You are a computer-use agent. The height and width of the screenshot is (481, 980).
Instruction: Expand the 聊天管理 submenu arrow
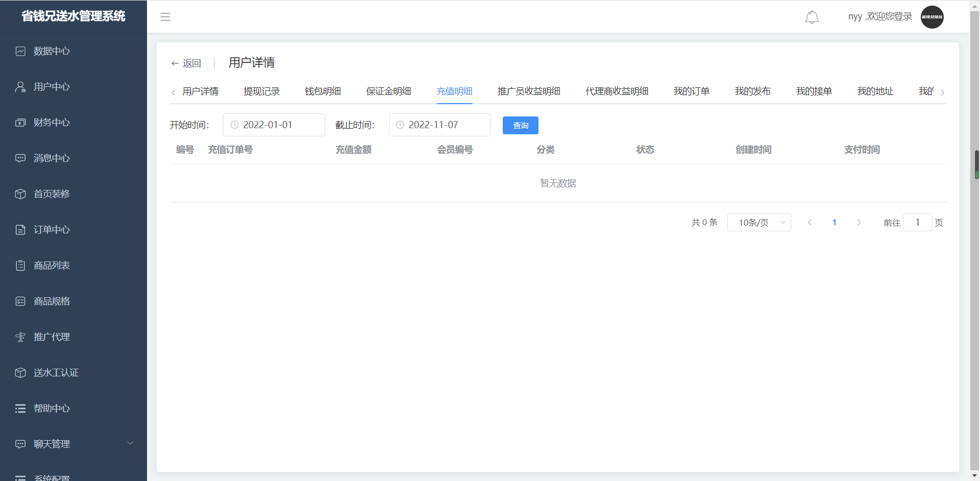point(130,443)
